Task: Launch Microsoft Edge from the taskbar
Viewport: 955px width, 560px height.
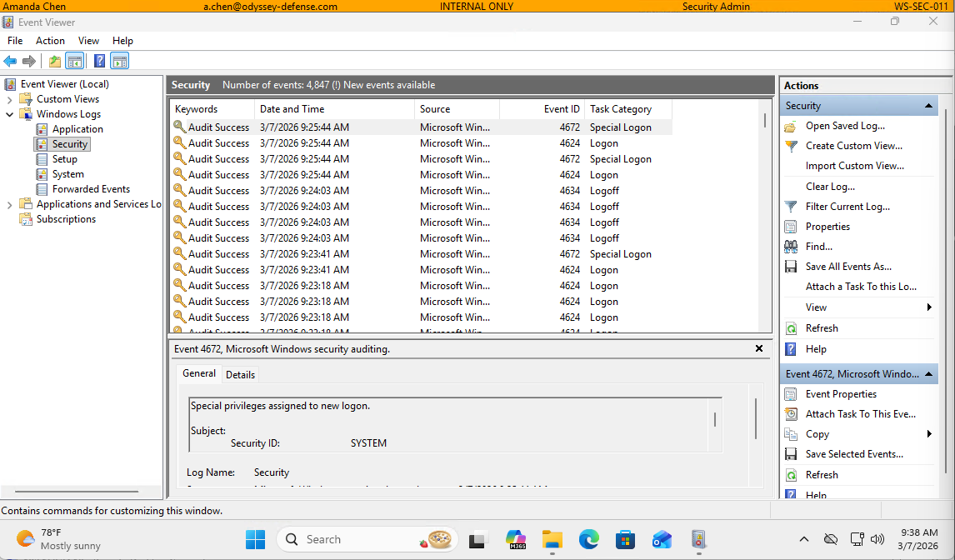Action: click(x=589, y=539)
